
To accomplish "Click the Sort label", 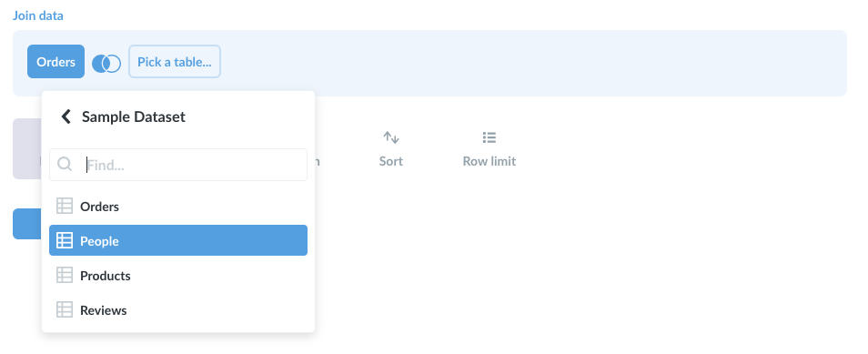I will point(391,161).
